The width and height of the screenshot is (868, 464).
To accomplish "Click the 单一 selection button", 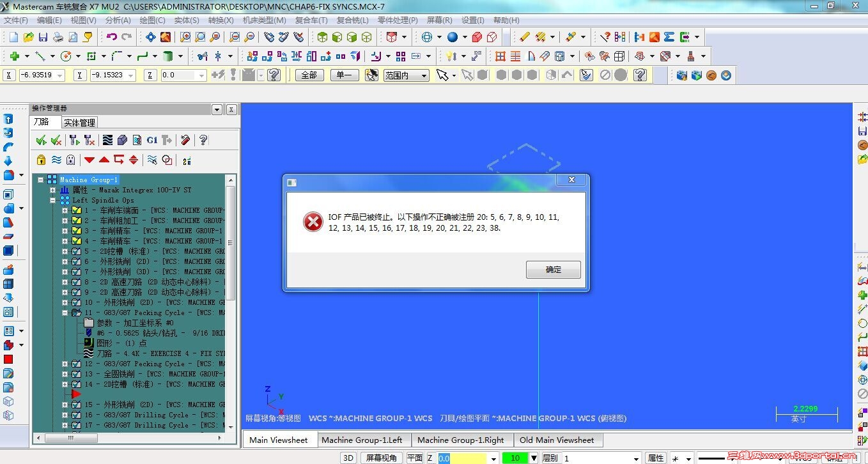I will 345,75.
